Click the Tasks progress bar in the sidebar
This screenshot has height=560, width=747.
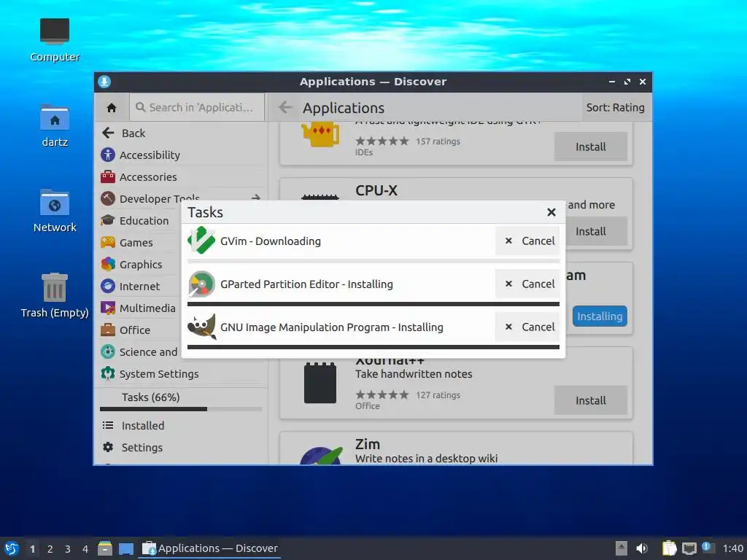[x=181, y=409]
